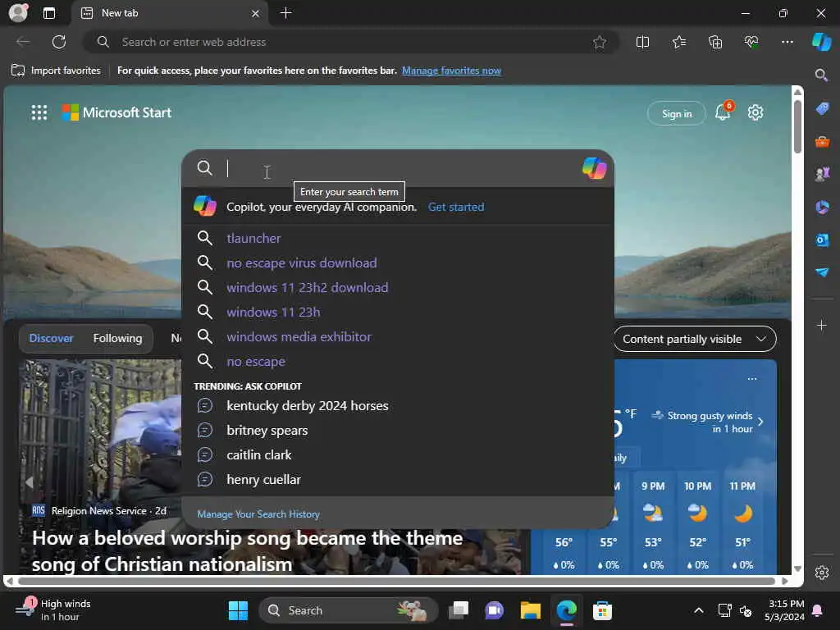This screenshot has width=840, height=630.
Task: Select the caitlin clark trending item
Action: (398, 454)
